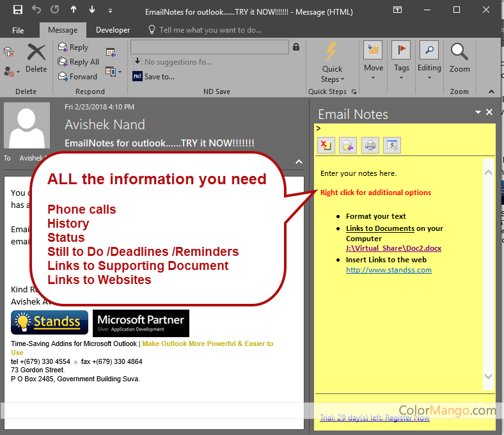The width and height of the screenshot is (504, 435).
Task: Click in the ND Save folder input field
Action: [x=210, y=47]
